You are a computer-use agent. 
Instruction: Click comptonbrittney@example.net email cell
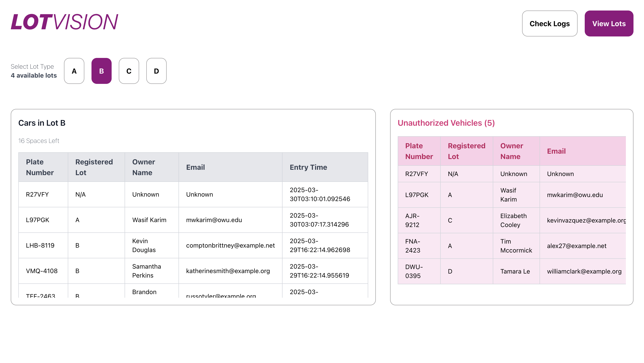point(230,246)
